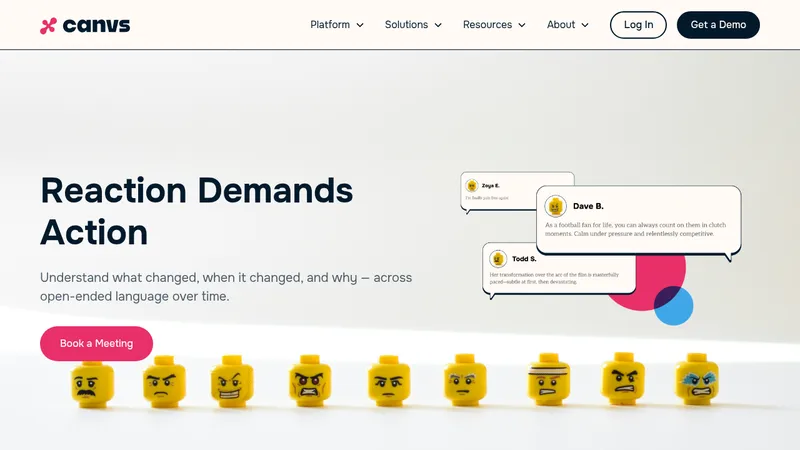Book a Meeting pink button
This screenshot has height=450, width=800.
pyautogui.click(x=96, y=343)
